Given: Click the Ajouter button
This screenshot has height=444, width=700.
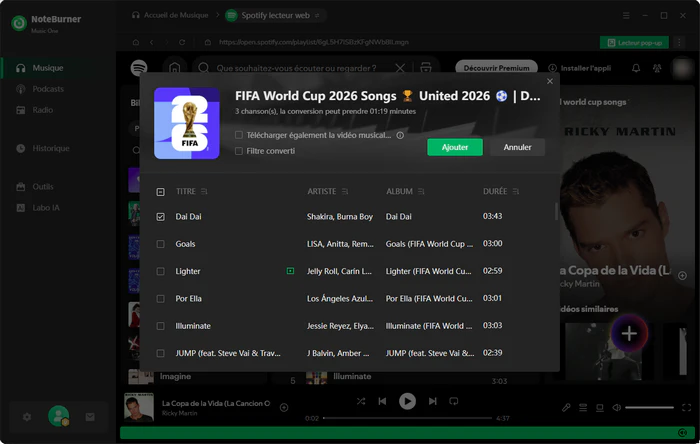Looking at the screenshot, I should coord(454,147).
